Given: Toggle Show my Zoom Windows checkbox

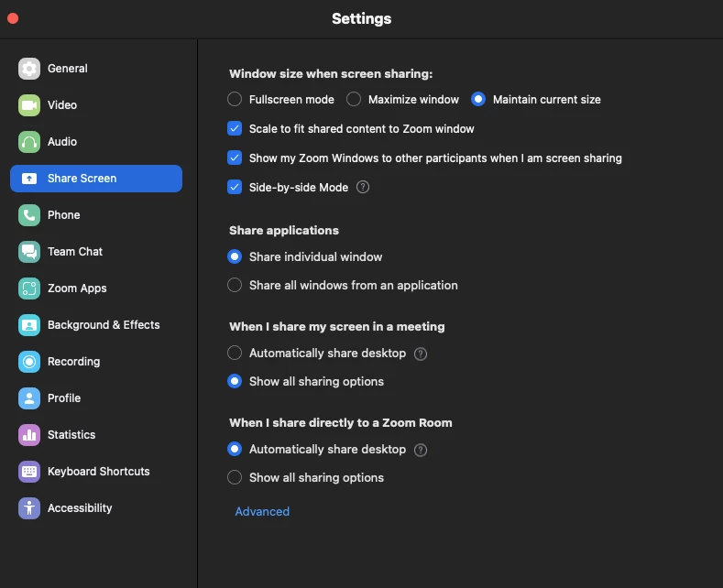Looking at the screenshot, I should click(235, 158).
